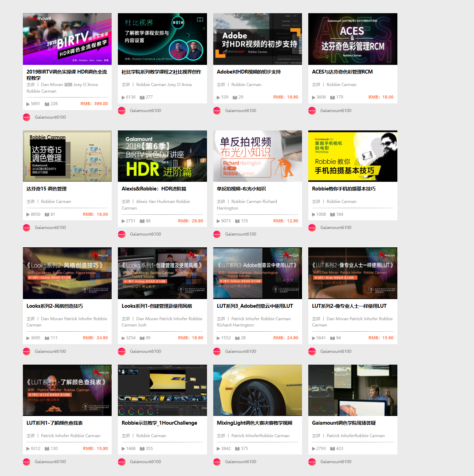Click Gaiamount6100 username under LUT系列2 course
This screenshot has height=476, width=474.
pyautogui.click(x=336, y=351)
